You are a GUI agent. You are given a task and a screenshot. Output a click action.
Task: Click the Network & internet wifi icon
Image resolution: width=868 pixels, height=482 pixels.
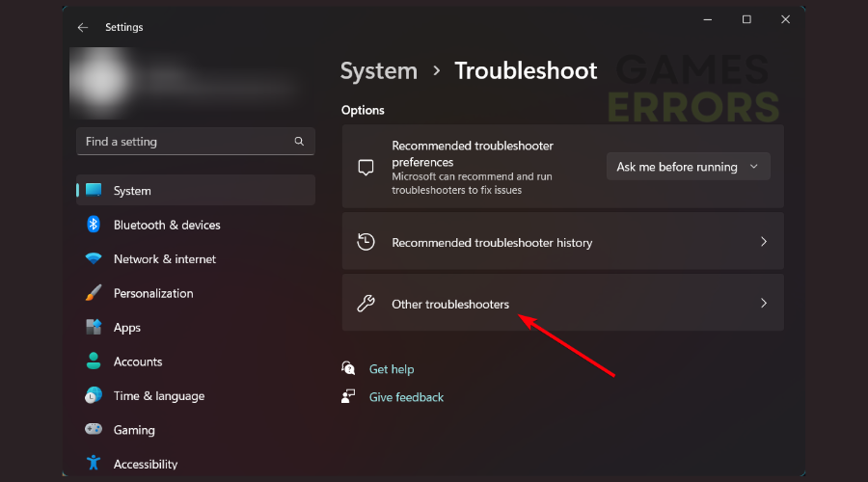coord(94,259)
